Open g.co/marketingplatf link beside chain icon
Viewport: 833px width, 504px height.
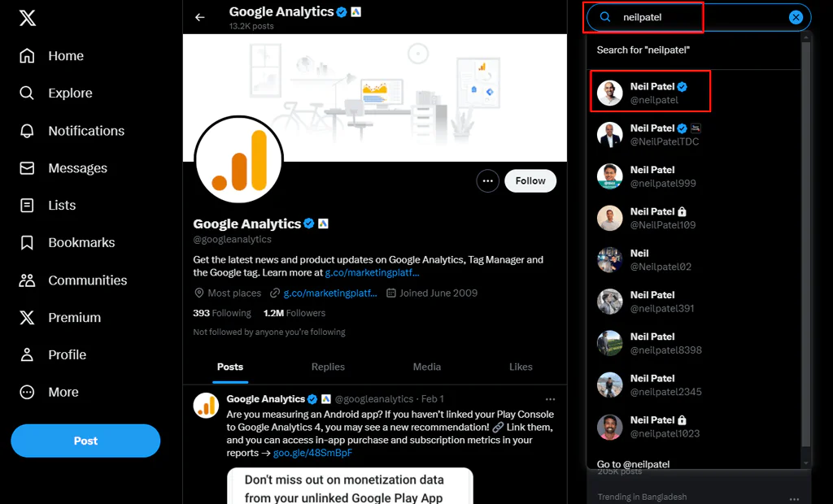click(330, 293)
